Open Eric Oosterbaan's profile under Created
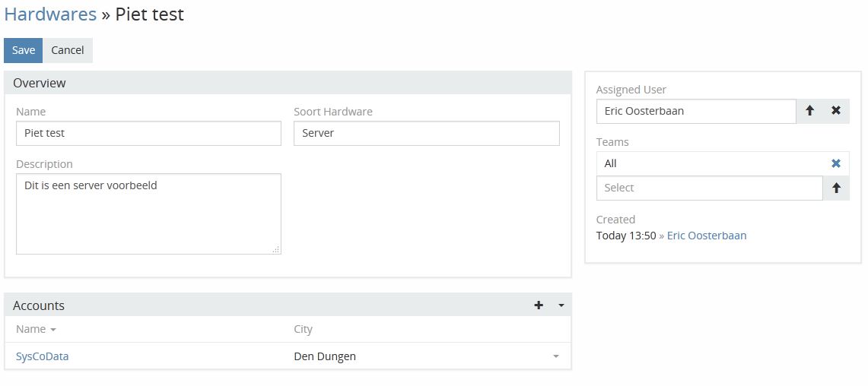868x386 pixels. (707, 236)
